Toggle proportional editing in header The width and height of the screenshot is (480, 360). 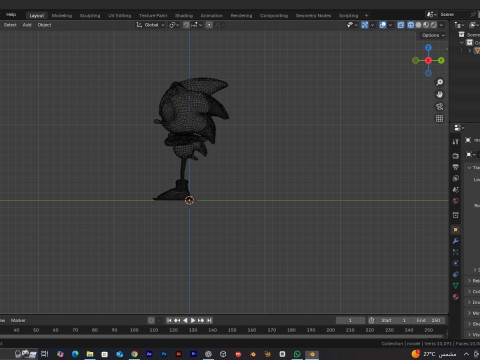[x=209, y=25]
